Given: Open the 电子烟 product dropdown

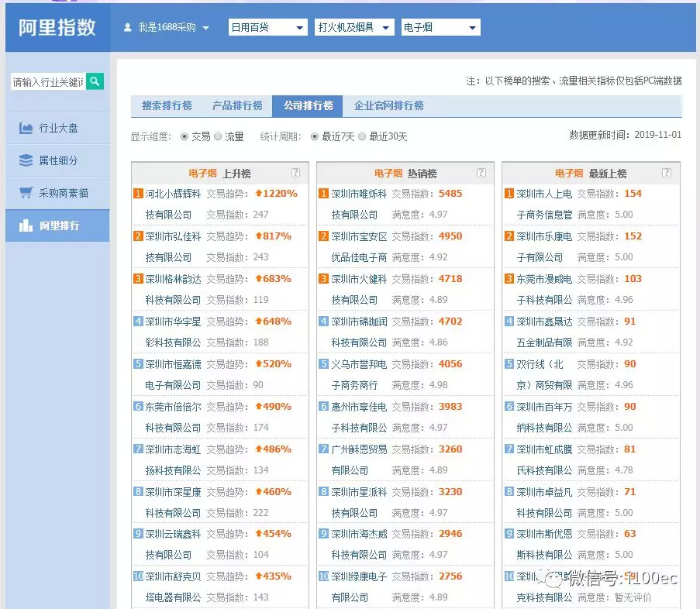Looking at the screenshot, I should tap(440, 28).
